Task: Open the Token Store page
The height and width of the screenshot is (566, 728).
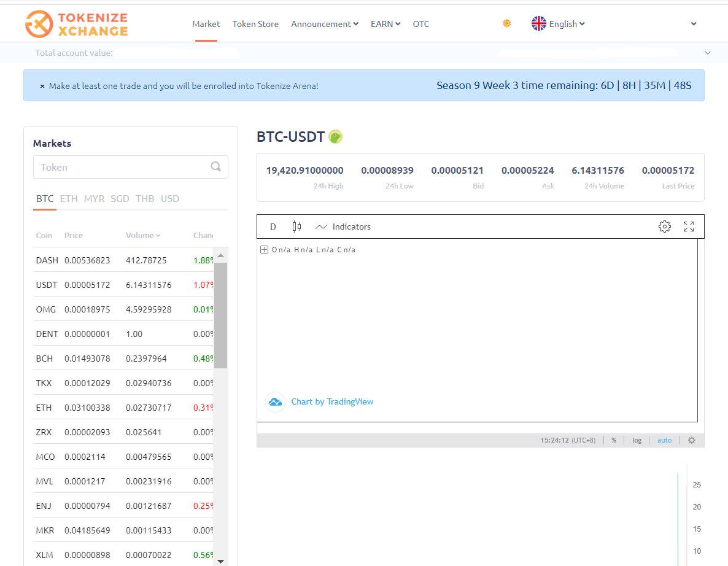Action: tap(255, 24)
